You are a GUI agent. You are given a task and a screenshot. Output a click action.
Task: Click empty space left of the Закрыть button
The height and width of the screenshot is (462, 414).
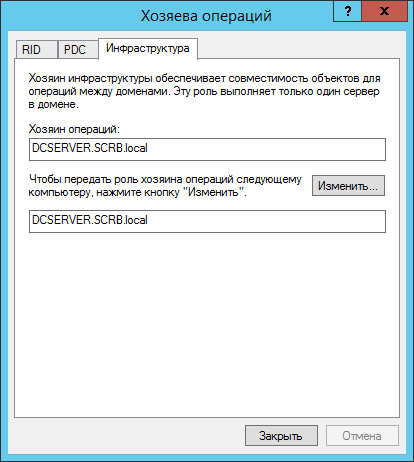tap(128, 436)
